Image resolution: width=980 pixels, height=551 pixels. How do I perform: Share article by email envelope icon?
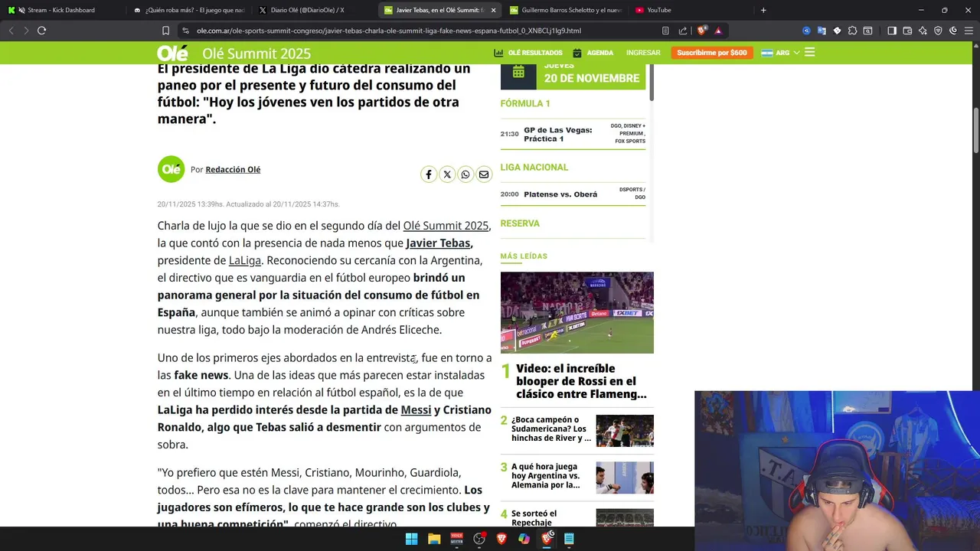484,174
